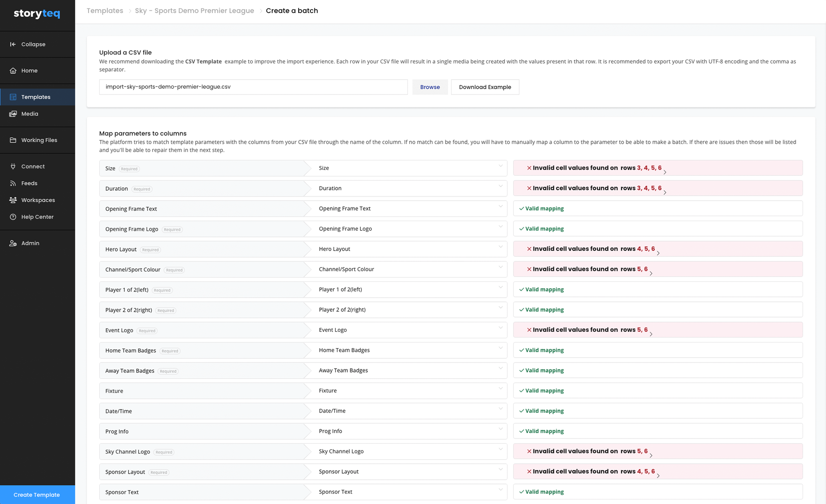Select the Templates icon in the sidebar

point(13,97)
